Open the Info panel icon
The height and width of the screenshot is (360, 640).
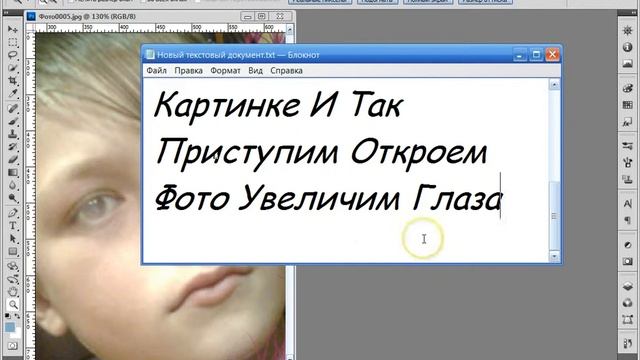[x=628, y=47]
